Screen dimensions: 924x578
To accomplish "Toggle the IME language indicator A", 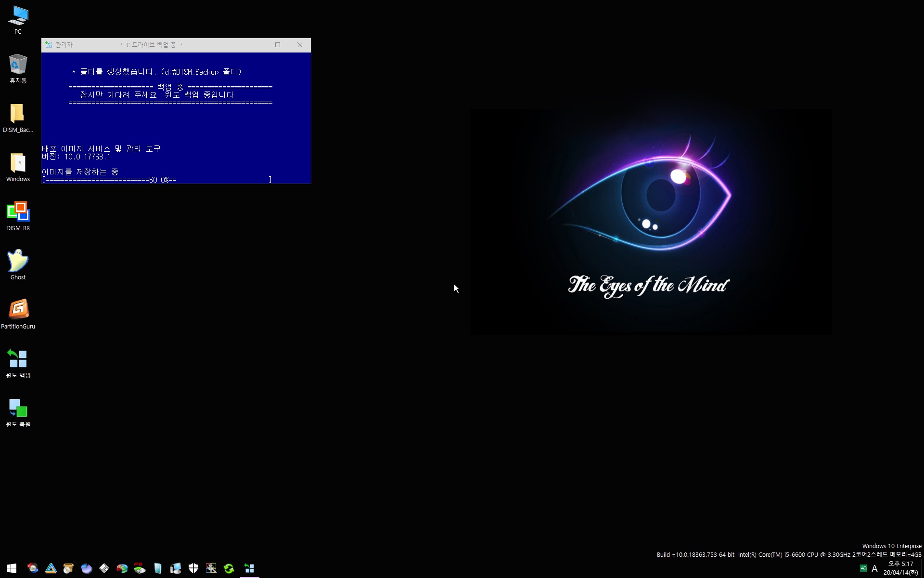I will coord(874,568).
